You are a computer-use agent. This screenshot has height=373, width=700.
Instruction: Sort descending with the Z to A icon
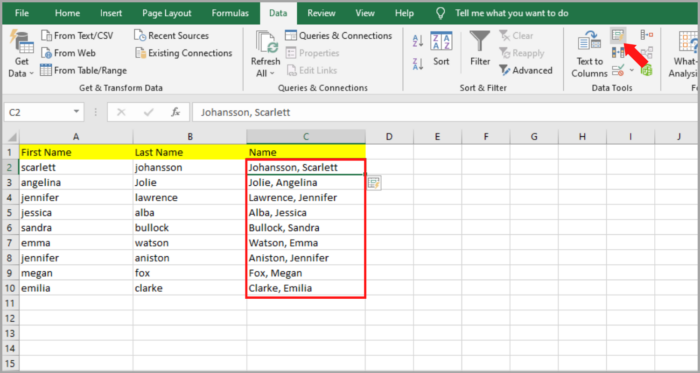coord(418,64)
